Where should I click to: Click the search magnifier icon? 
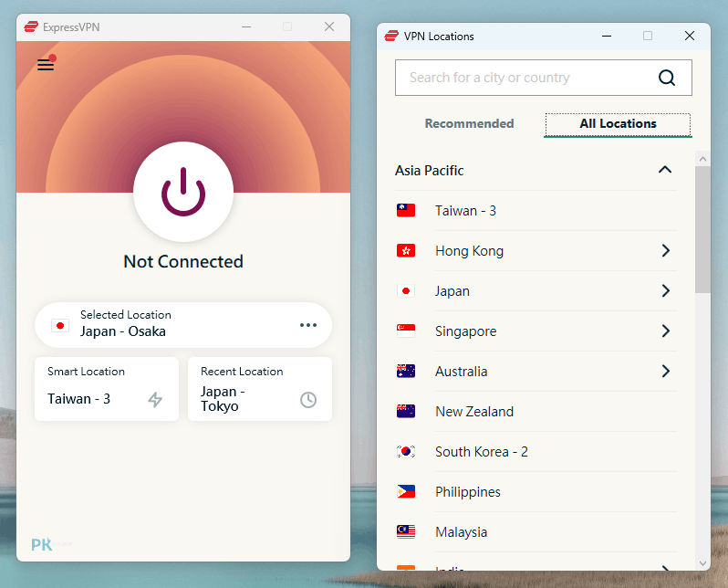pos(667,78)
